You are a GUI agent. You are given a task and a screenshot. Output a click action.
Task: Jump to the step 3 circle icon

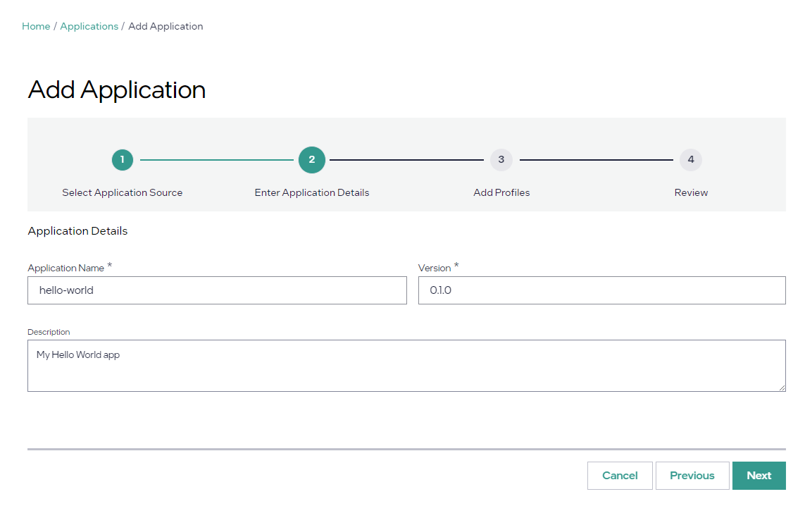[x=501, y=160]
